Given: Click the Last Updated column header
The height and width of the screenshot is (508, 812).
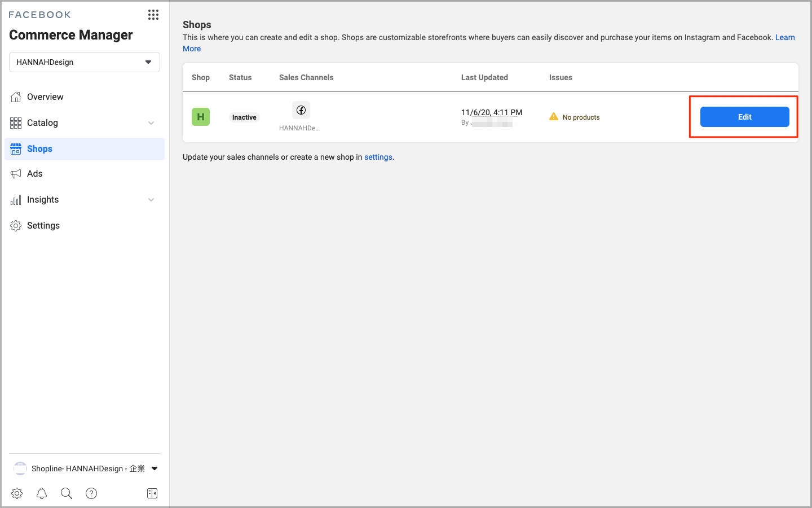Looking at the screenshot, I should coord(484,77).
